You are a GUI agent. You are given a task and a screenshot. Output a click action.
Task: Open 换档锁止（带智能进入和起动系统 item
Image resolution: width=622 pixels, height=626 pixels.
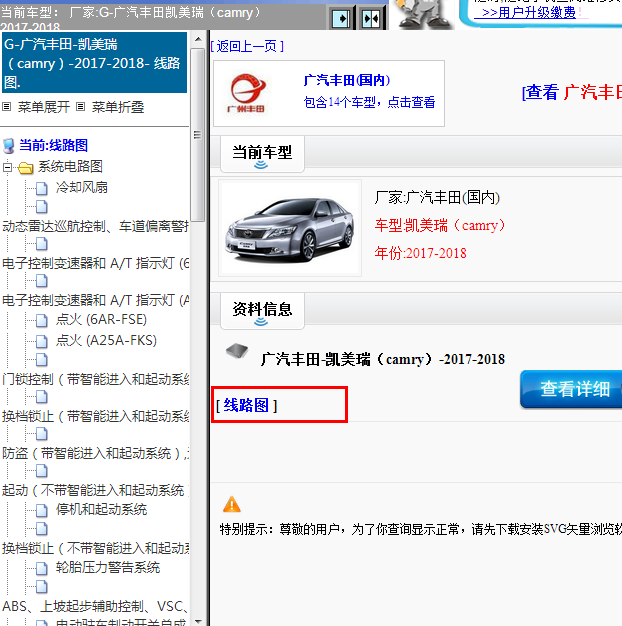(x=95, y=416)
